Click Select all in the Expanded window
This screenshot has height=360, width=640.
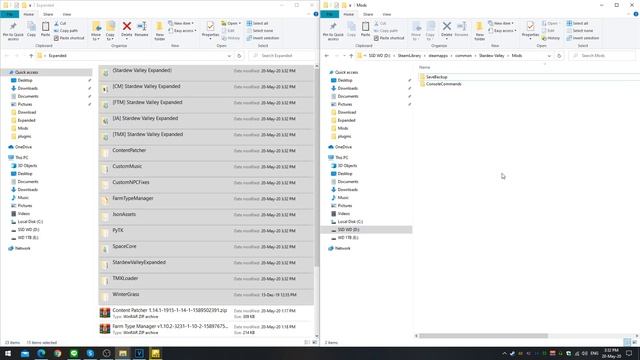258,23
